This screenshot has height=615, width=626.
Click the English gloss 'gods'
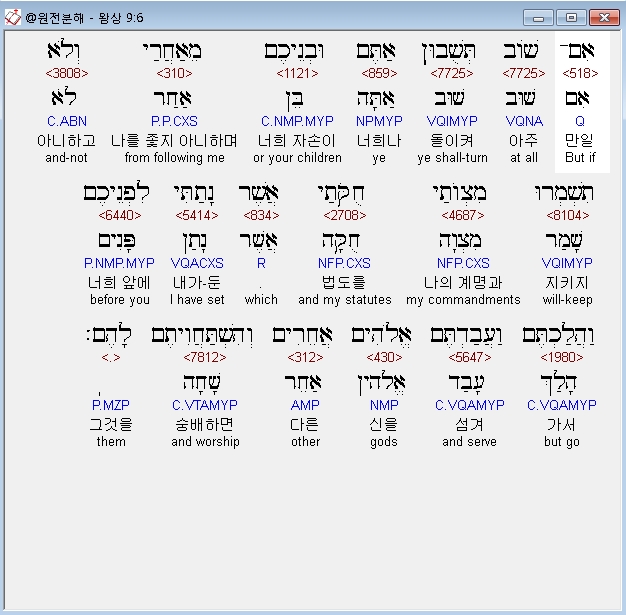pos(384,441)
